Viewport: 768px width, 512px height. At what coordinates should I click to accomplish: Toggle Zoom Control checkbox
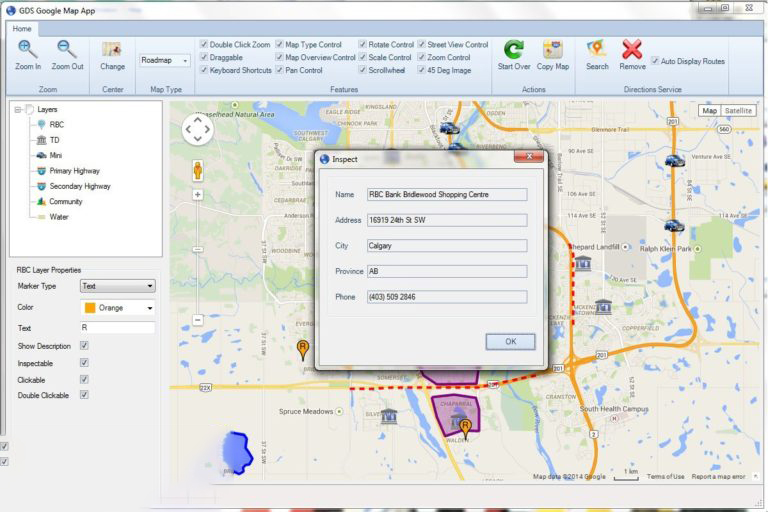coord(421,57)
